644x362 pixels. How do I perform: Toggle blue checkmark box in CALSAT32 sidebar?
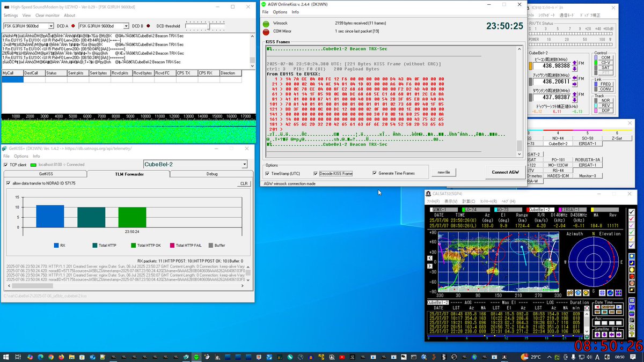[x=632, y=245]
